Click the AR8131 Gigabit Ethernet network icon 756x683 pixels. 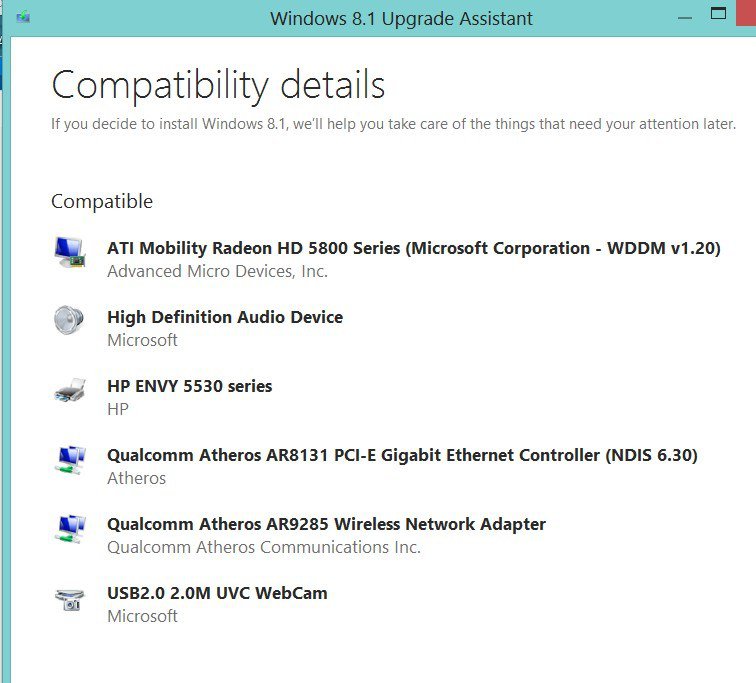(70, 460)
